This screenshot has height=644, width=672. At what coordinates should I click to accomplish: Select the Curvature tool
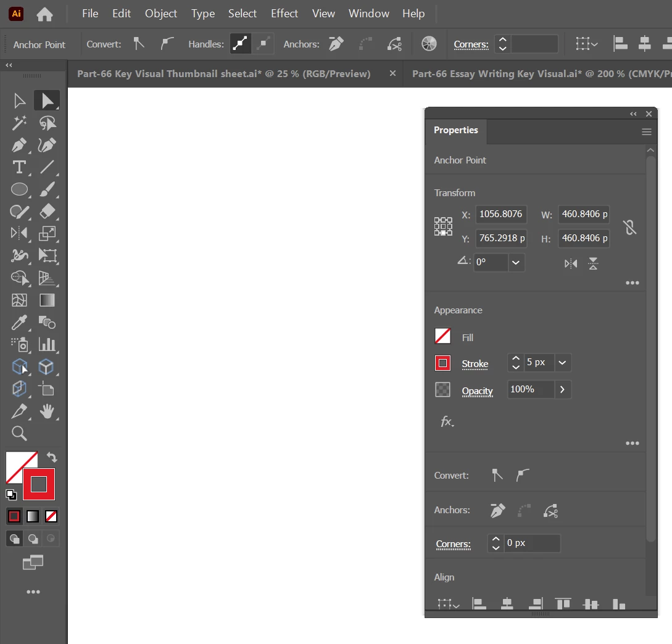47,145
